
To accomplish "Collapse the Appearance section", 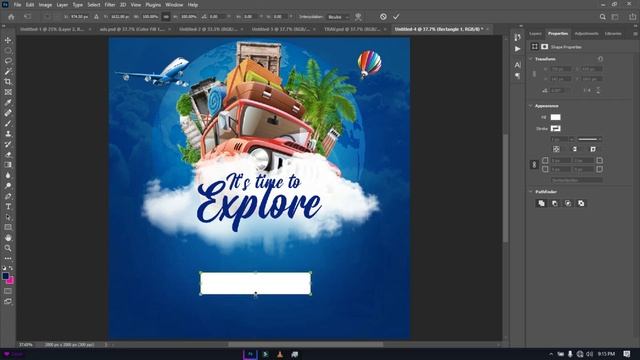I will tap(531, 106).
